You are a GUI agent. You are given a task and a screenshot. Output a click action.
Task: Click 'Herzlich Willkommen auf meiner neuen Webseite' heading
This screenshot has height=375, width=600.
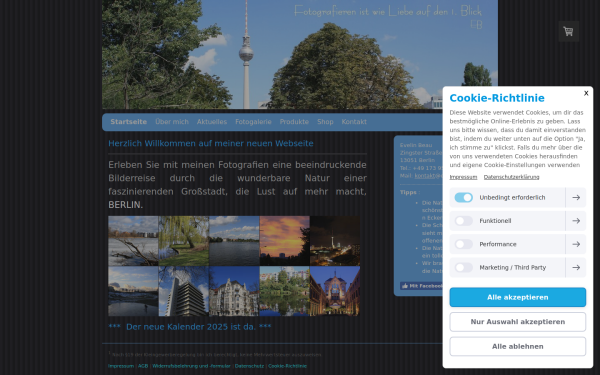point(211,143)
